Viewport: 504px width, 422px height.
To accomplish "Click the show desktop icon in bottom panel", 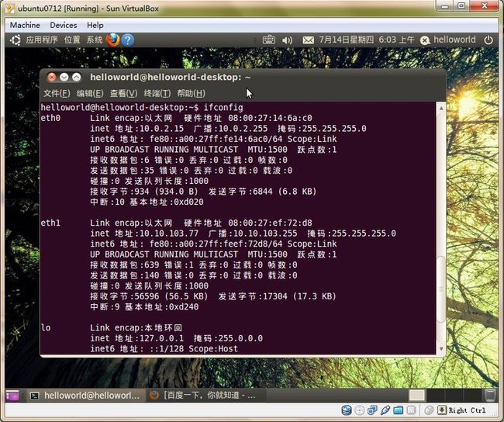I will pos(12,396).
